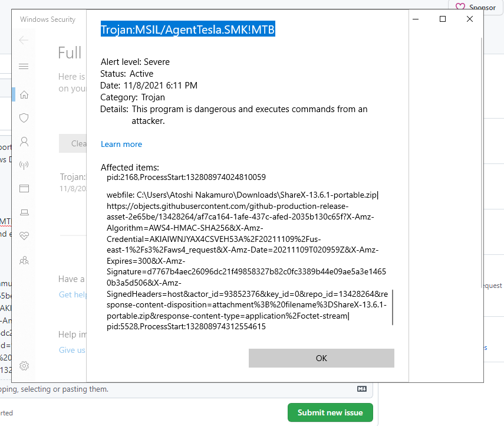Click OK to dismiss threat details

click(321, 358)
